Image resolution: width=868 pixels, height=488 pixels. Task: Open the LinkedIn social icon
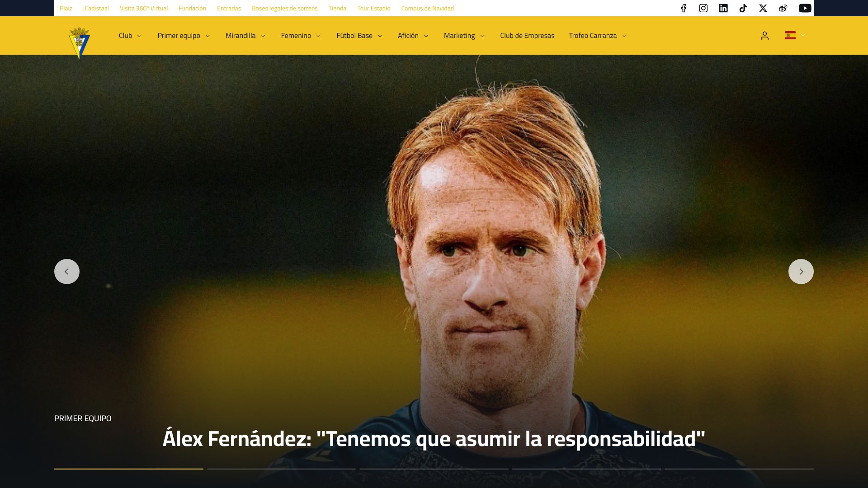(x=723, y=8)
